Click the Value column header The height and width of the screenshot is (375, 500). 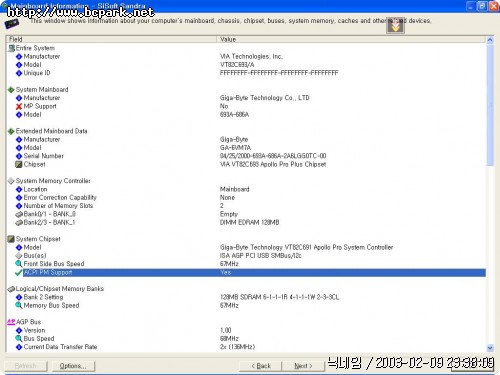351,39
